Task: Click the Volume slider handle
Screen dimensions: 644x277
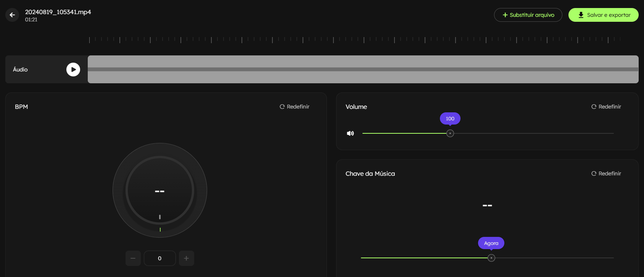Action: (x=450, y=133)
